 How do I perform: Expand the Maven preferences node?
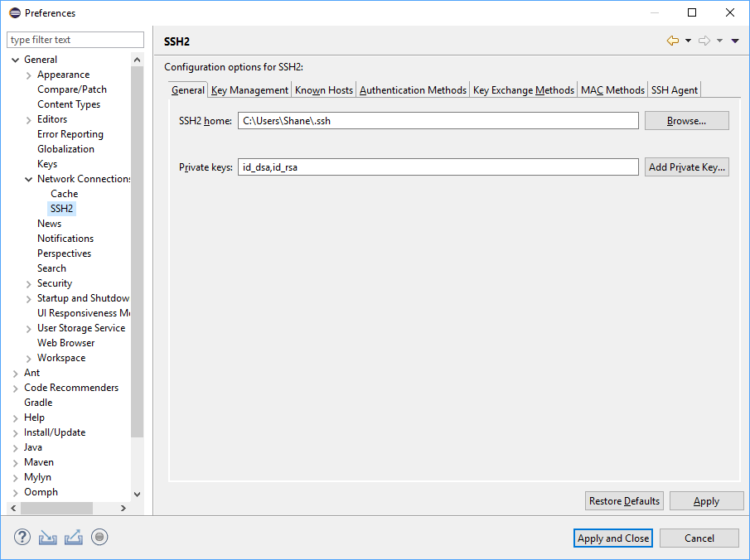point(17,461)
